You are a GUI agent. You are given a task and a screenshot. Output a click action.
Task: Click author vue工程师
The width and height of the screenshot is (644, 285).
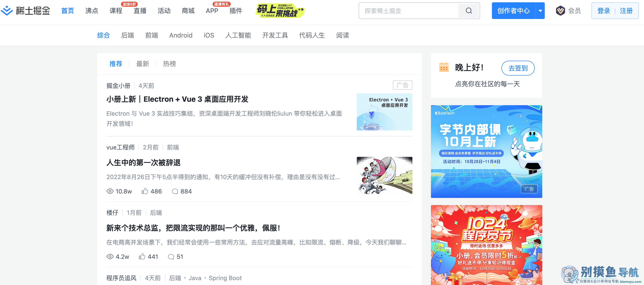click(x=121, y=147)
